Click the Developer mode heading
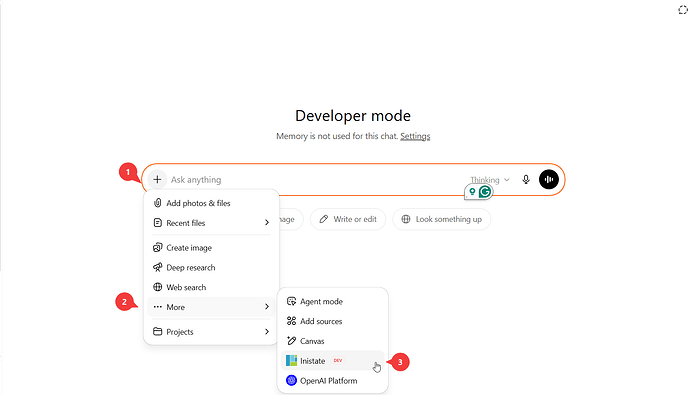690x395 pixels. (x=353, y=116)
